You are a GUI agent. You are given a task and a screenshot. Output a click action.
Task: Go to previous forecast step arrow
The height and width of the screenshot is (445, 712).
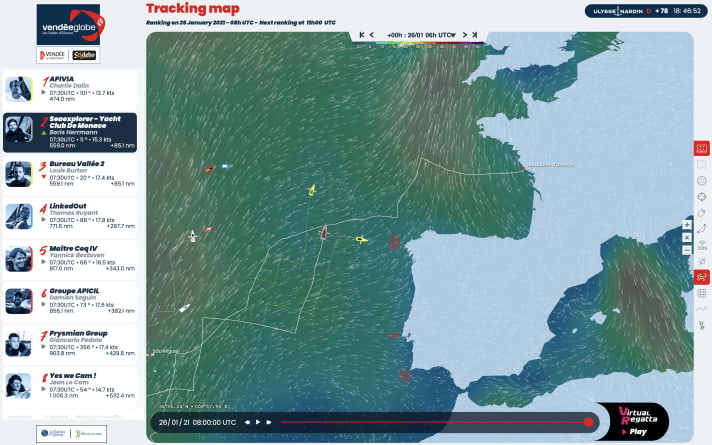[x=372, y=35]
